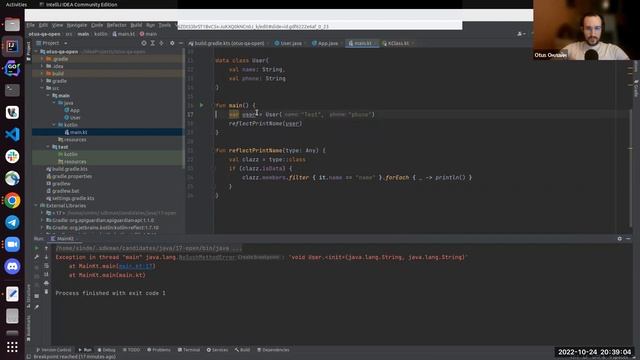
Task: Click the Activities button in top bar
Action: pyautogui.click(x=16, y=4)
